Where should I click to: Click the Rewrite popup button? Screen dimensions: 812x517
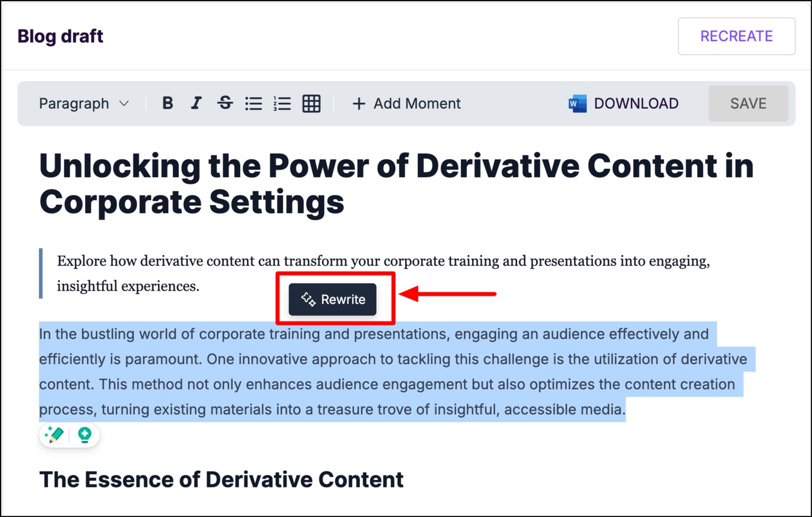click(x=333, y=299)
